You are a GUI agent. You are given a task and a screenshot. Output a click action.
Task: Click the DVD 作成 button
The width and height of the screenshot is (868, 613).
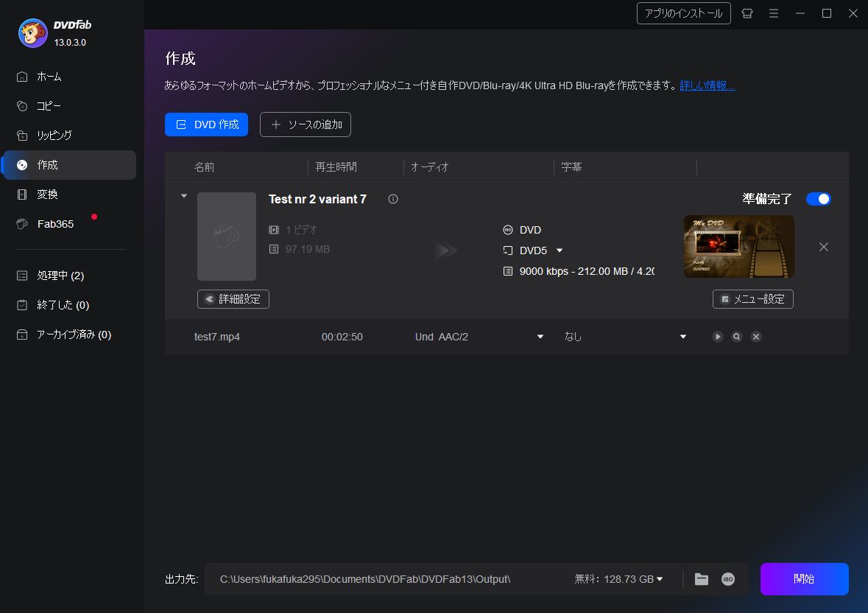click(206, 125)
